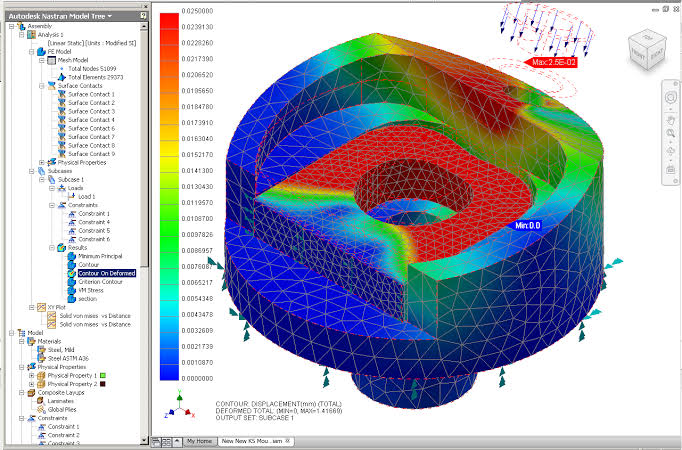This screenshot has width=682, height=450.
Task: Activate the Zoom magnifier tool
Action: (x=670, y=133)
